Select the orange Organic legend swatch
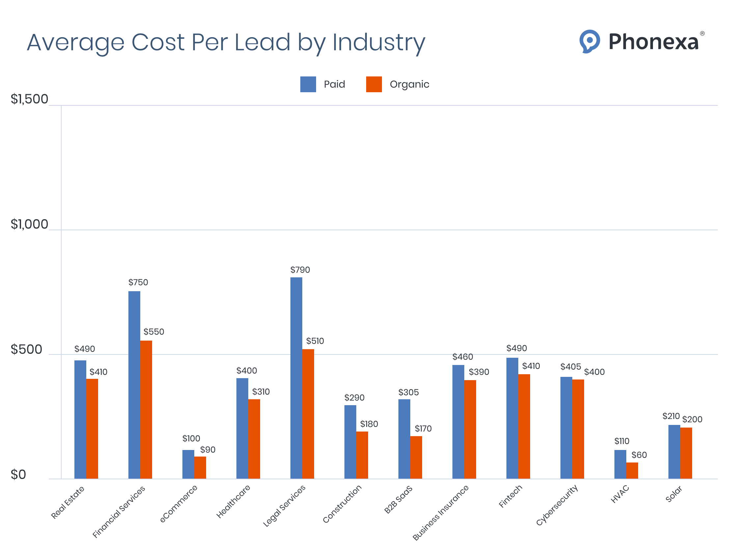 [374, 84]
